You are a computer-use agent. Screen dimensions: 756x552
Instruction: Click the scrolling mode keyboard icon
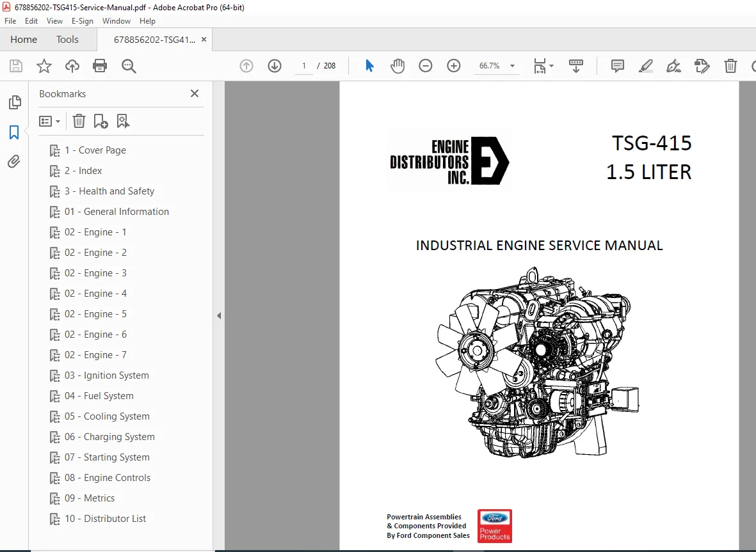(575, 66)
